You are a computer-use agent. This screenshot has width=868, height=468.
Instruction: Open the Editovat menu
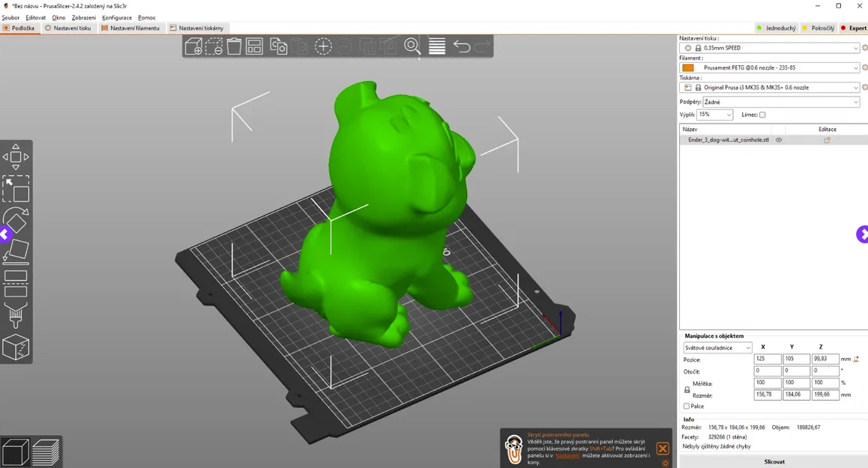pos(36,18)
